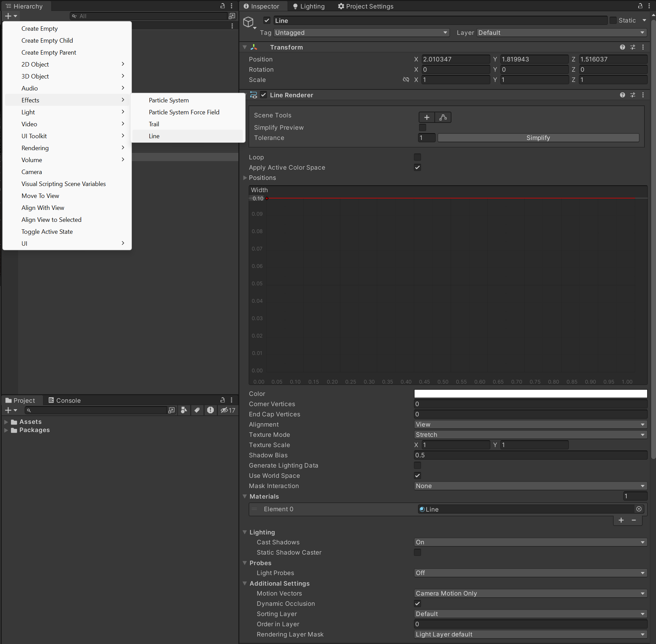Open the Color swatch picker

coord(529,393)
